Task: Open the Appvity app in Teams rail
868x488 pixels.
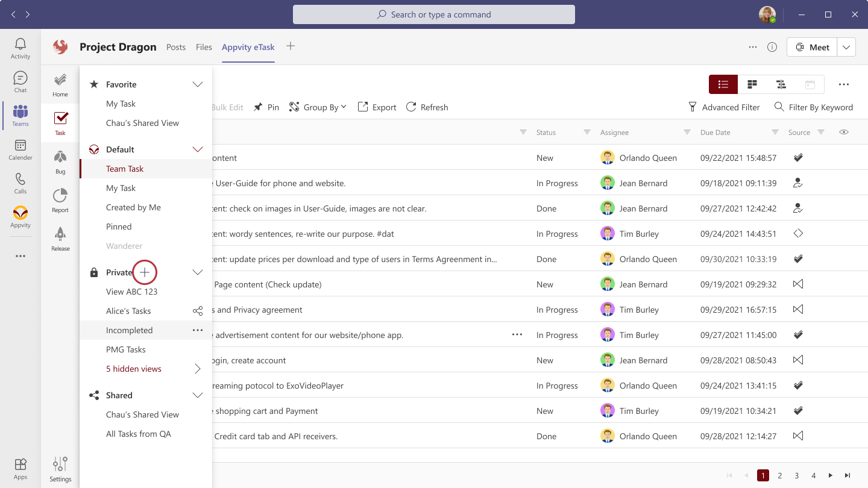Action: 20,216
